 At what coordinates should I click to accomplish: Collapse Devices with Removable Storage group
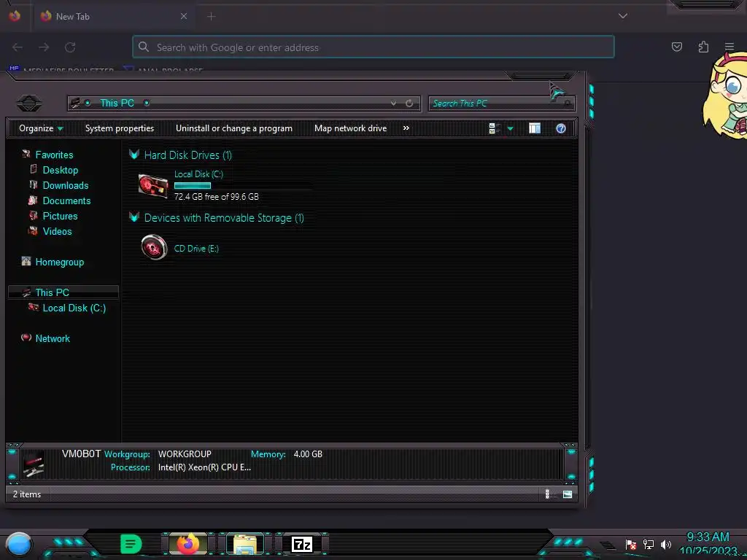tap(134, 217)
